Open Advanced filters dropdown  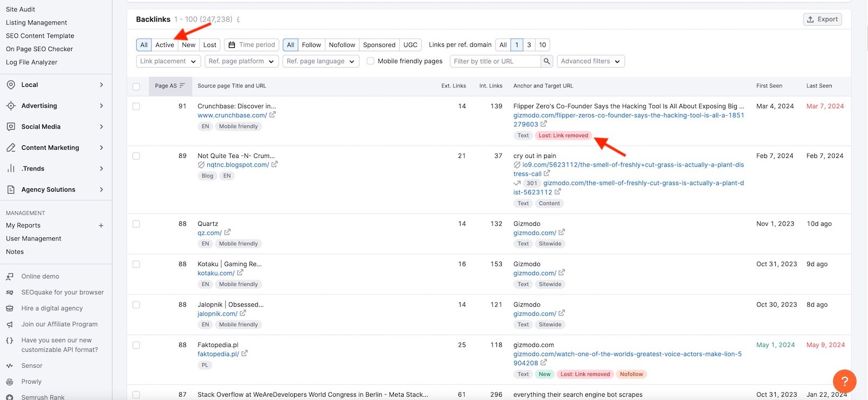[591, 61]
